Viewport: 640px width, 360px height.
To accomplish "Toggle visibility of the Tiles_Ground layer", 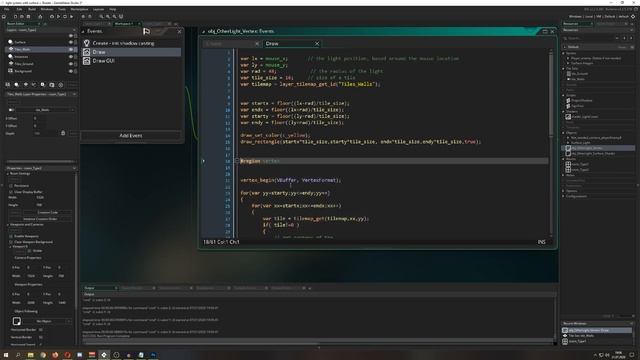I will (x=71, y=64).
